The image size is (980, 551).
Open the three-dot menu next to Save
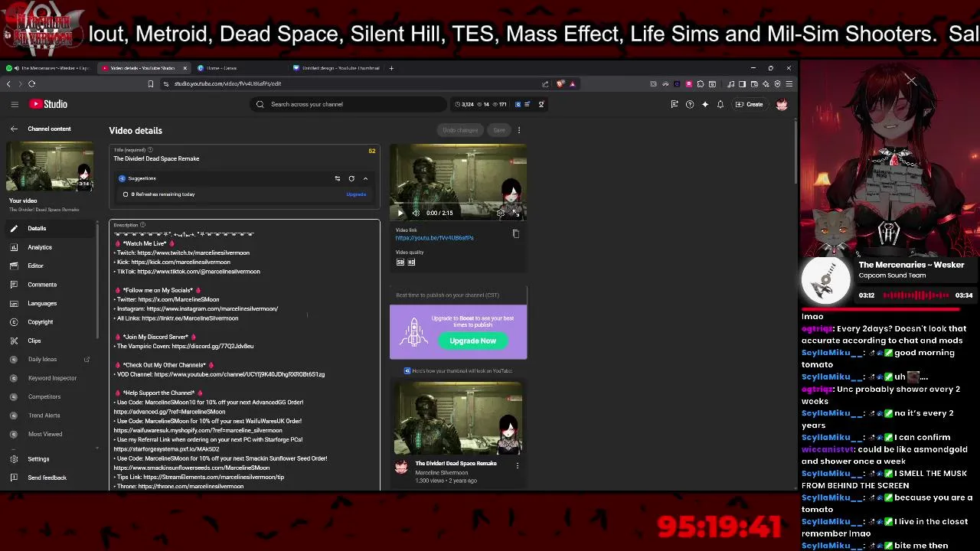(519, 130)
